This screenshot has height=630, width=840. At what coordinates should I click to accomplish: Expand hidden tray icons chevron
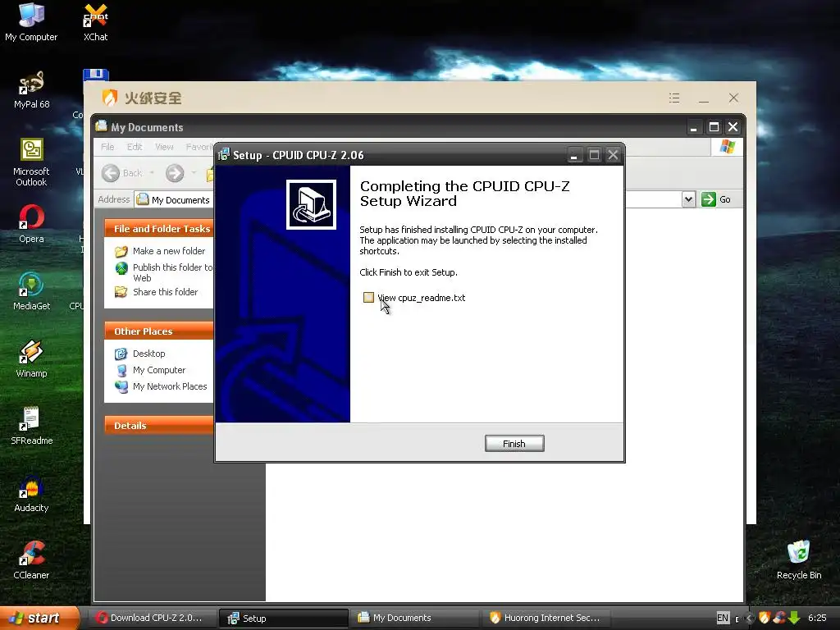pyautogui.click(x=750, y=619)
